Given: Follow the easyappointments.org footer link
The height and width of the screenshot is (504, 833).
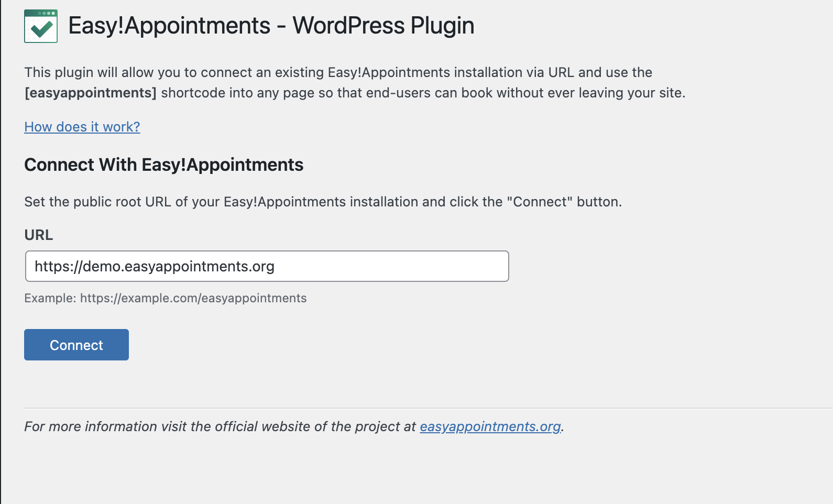Looking at the screenshot, I should [489, 427].
